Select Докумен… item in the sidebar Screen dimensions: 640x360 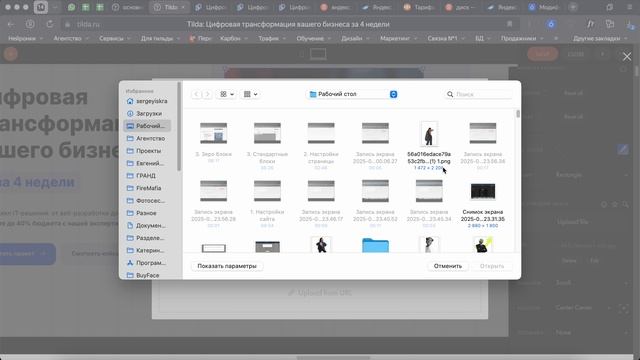(147, 226)
